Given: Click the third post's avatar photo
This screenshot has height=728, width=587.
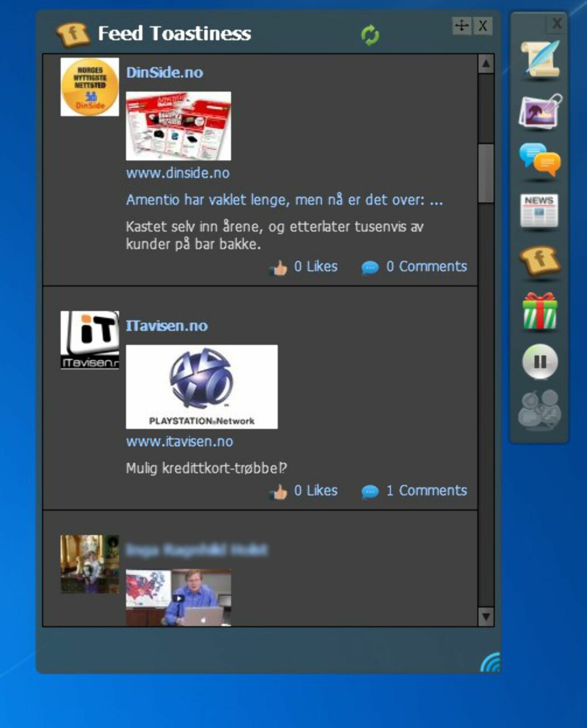Looking at the screenshot, I should coord(90,564).
